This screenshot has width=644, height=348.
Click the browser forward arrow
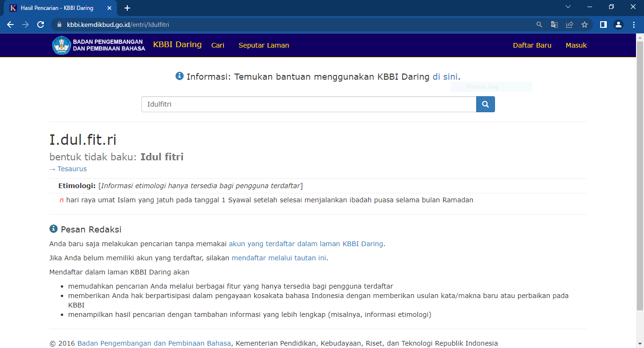coord(25,25)
